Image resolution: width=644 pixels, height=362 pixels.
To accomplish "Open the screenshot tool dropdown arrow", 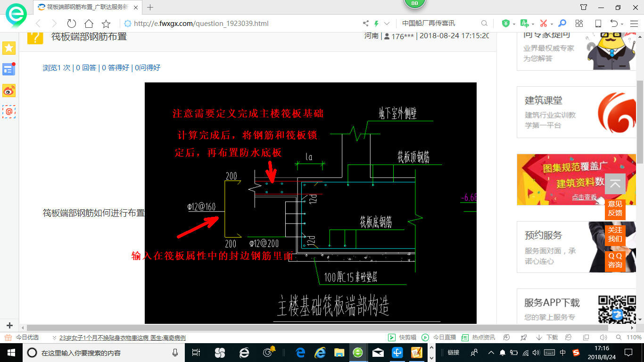I will point(552,24).
